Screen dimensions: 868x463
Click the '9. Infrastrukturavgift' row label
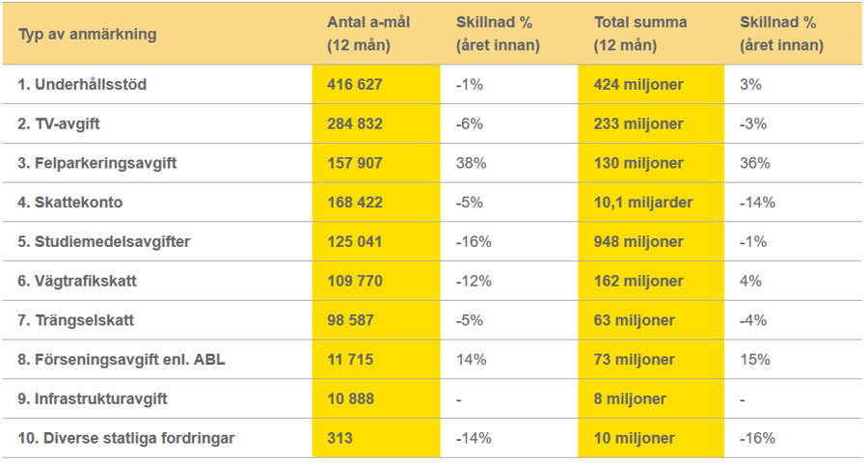pyautogui.click(x=95, y=399)
